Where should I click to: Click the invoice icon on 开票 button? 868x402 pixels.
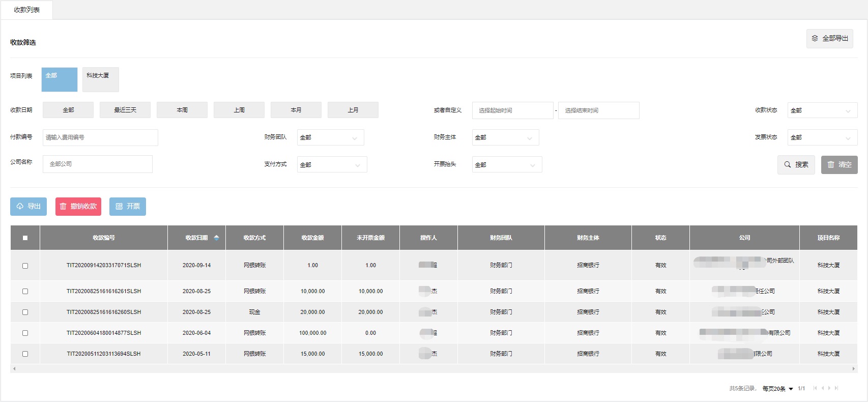pyautogui.click(x=119, y=207)
